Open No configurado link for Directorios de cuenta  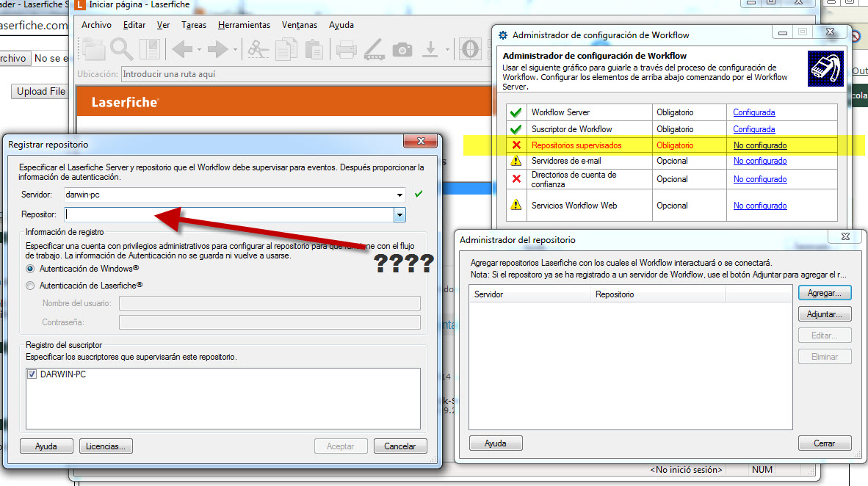tap(760, 179)
